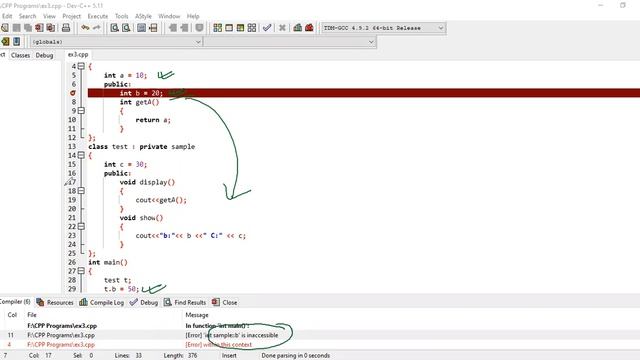Image resolution: width=640 pixels, height=360 pixels.
Task: Open the View menu
Action: coord(49,16)
